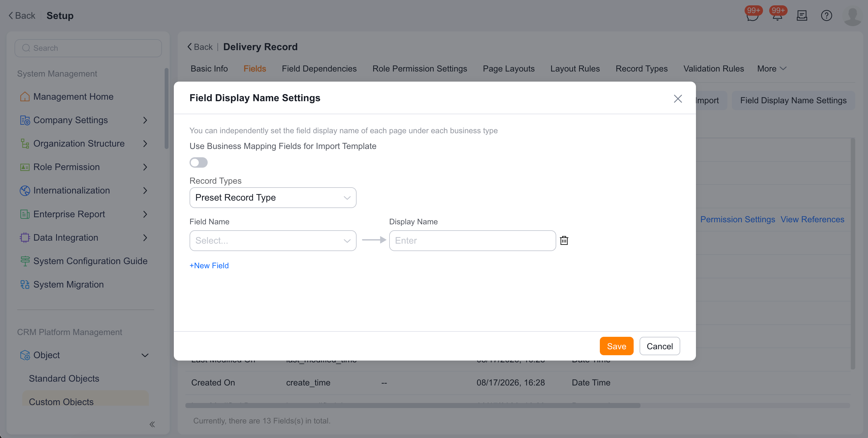This screenshot has height=438, width=868.
Task: Click the Management Home house icon
Action: pyautogui.click(x=25, y=97)
